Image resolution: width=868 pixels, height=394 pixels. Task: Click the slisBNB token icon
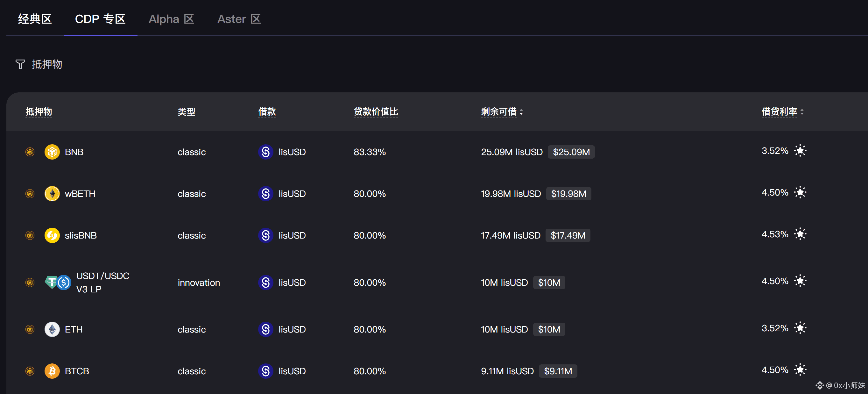(52, 235)
